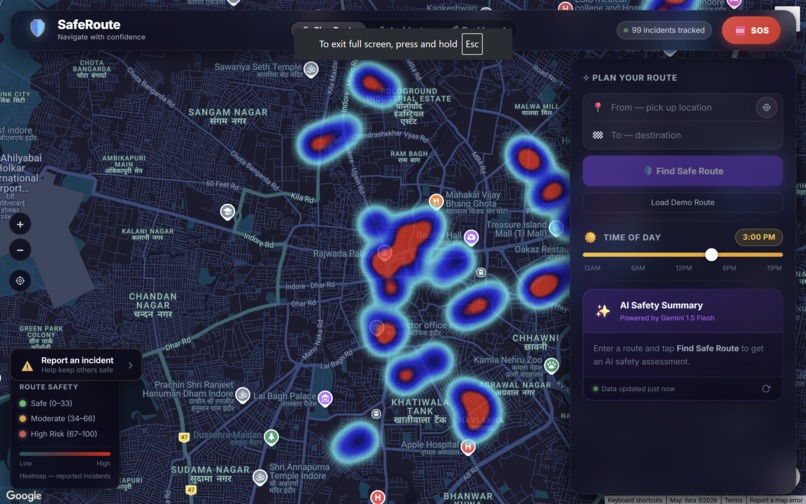This screenshot has height=504, width=806.
Task: Click the 11PM slider label
Action: (774, 268)
